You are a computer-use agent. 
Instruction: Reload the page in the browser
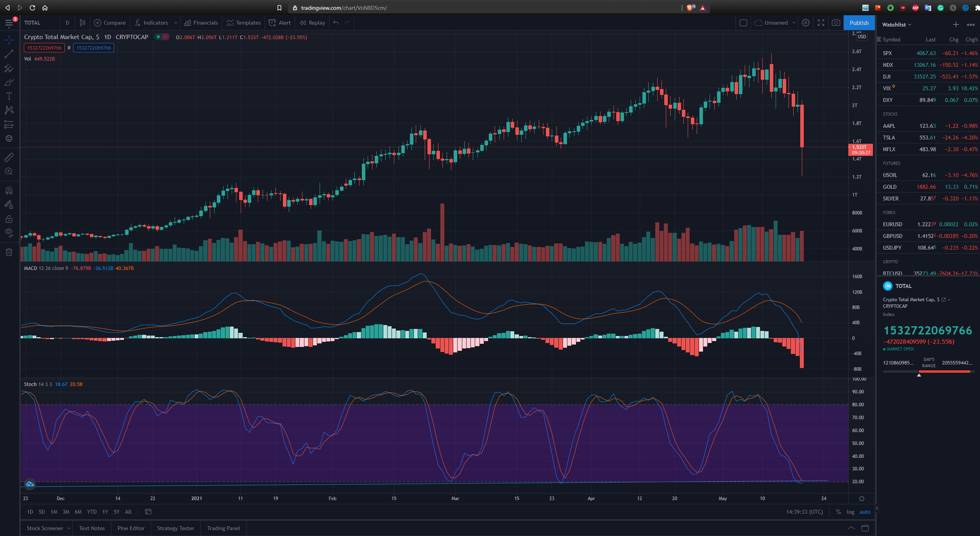pyautogui.click(x=32, y=8)
